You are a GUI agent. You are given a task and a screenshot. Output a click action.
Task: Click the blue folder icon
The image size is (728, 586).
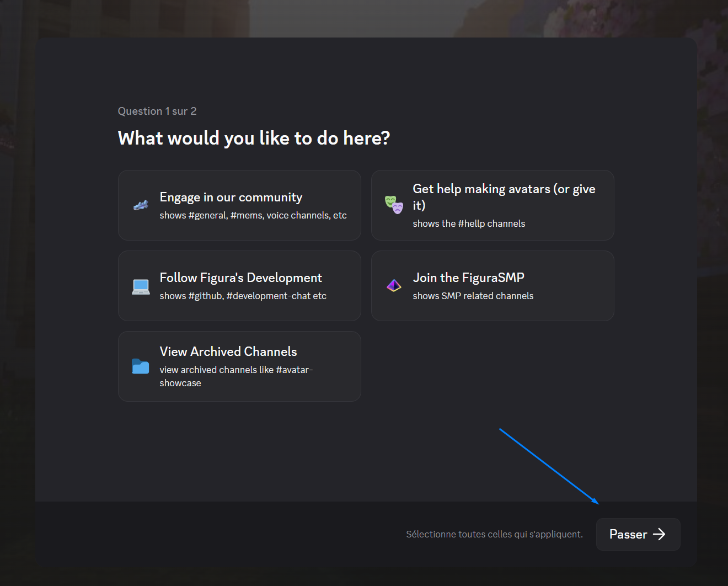point(141,366)
